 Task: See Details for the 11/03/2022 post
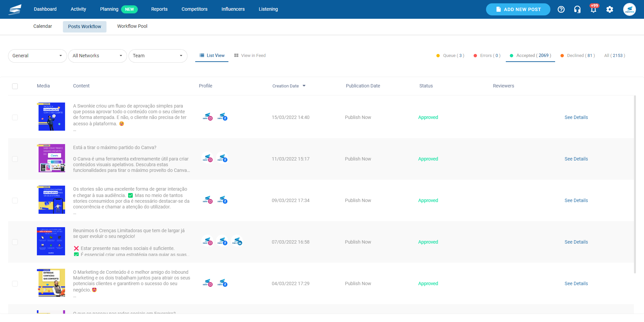[576, 159]
